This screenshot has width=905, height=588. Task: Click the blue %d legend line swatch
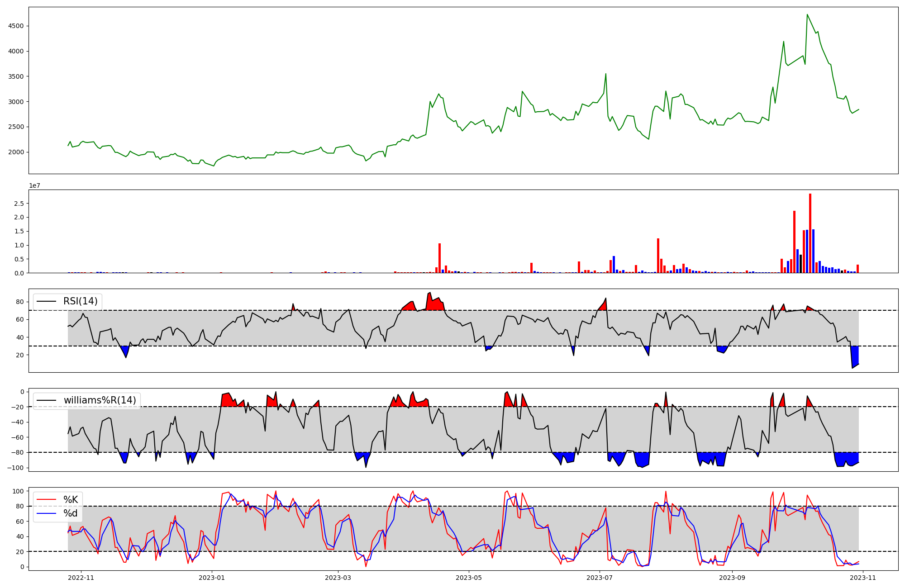tap(46, 513)
